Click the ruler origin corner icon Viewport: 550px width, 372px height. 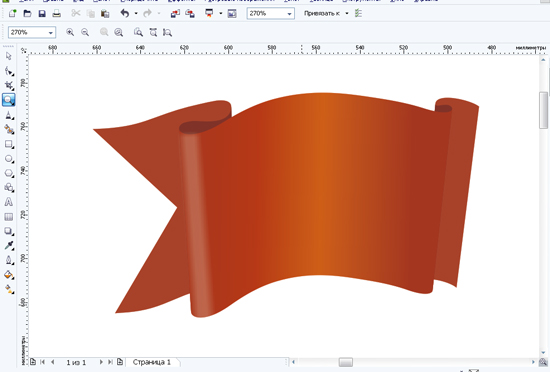pos(24,50)
